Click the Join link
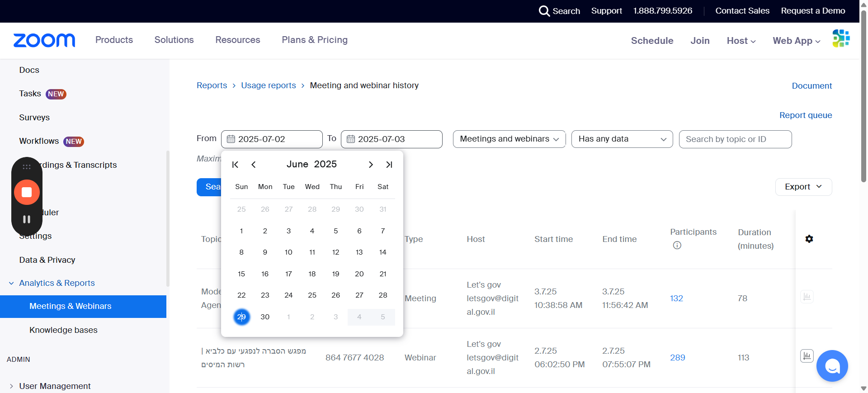The width and height of the screenshot is (868, 393). tap(700, 41)
